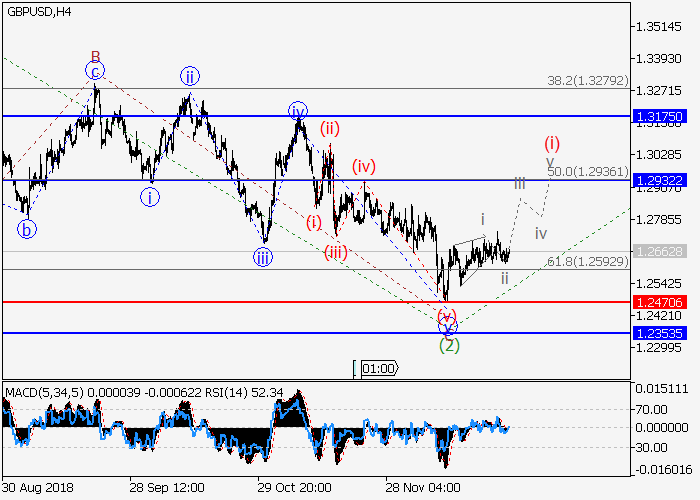Click the 1.26628 gray current price tag
The height and width of the screenshot is (500, 700).
[660, 251]
